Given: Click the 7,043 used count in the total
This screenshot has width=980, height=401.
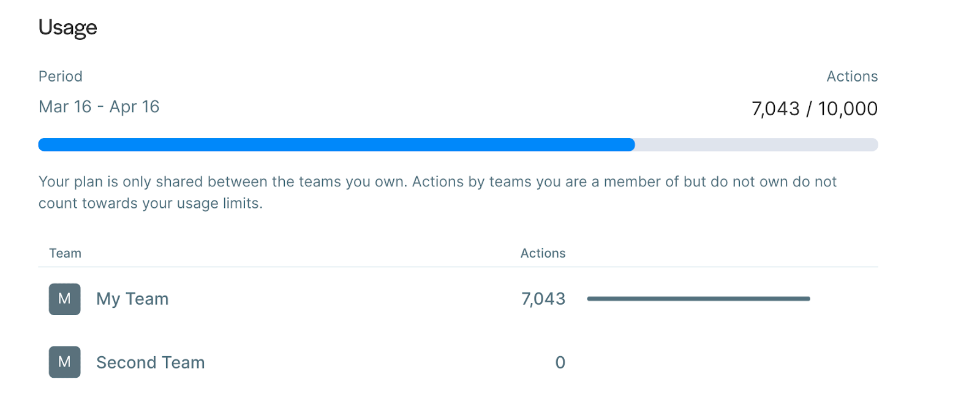Looking at the screenshot, I should (x=775, y=109).
